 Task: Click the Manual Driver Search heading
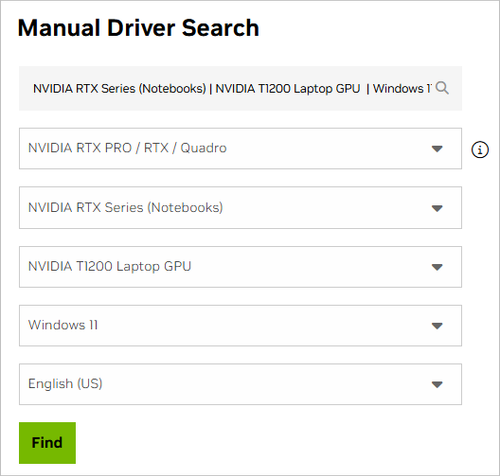(138, 28)
